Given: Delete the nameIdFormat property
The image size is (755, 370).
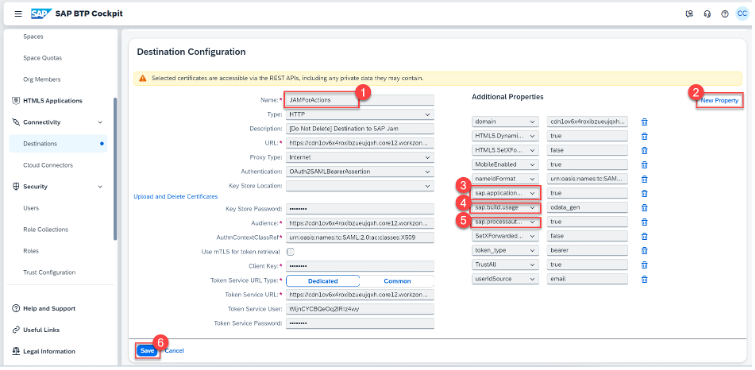Looking at the screenshot, I should [644, 179].
